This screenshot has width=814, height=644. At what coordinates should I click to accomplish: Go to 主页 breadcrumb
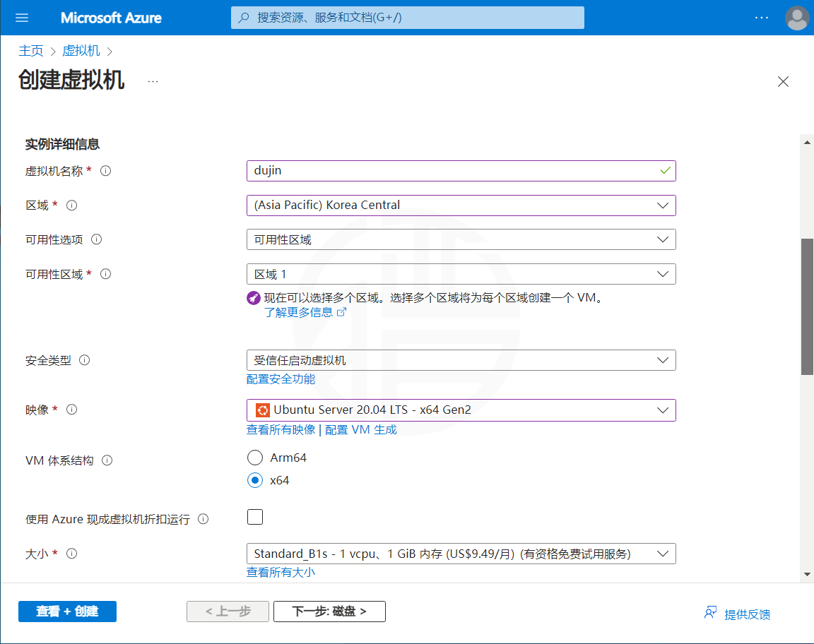(31, 51)
